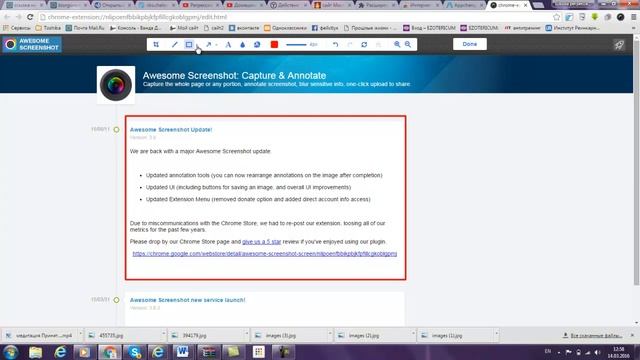Open the shape tool dropdown arrow
Image resolution: width=640 pixels, height=360 pixels.
pyautogui.click(x=197, y=45)
